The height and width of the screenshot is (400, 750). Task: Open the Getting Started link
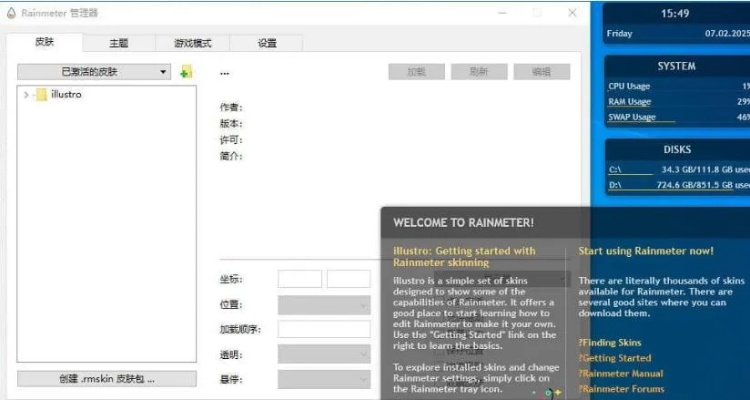(616, 358)
